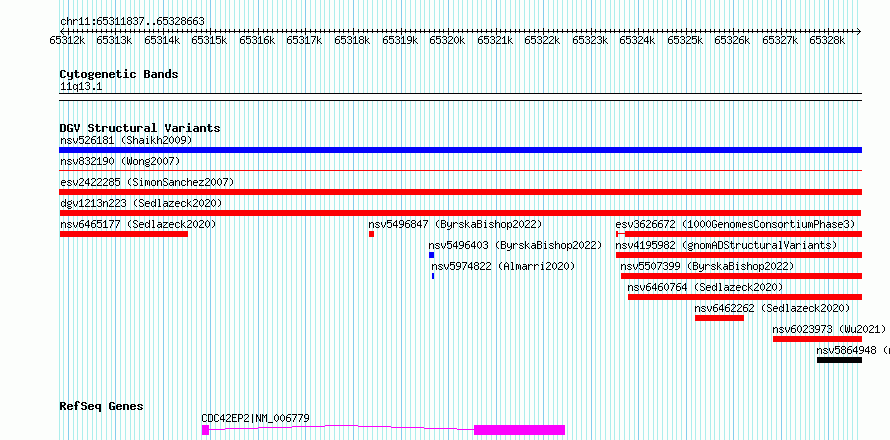Click the 65316k ruler tick label
This screenshot has width=890, height=440.
click(x=257, y=40)
